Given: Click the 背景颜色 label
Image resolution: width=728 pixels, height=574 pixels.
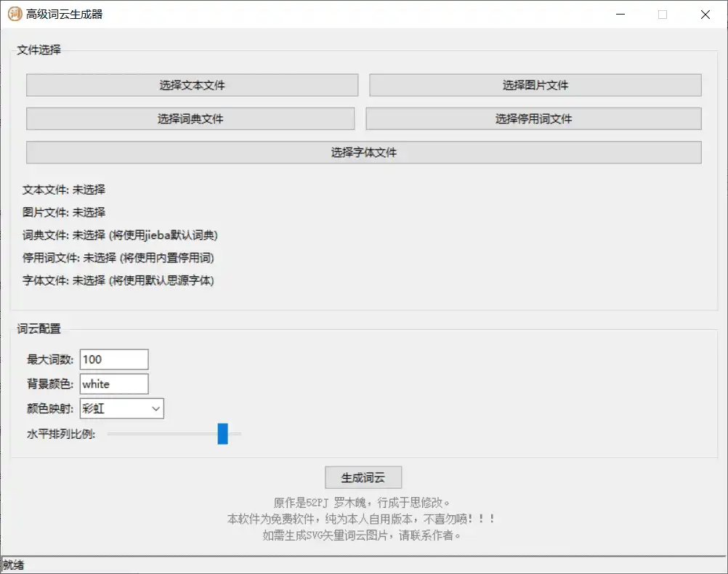Looking at the screenshot, I should point(50,384).
